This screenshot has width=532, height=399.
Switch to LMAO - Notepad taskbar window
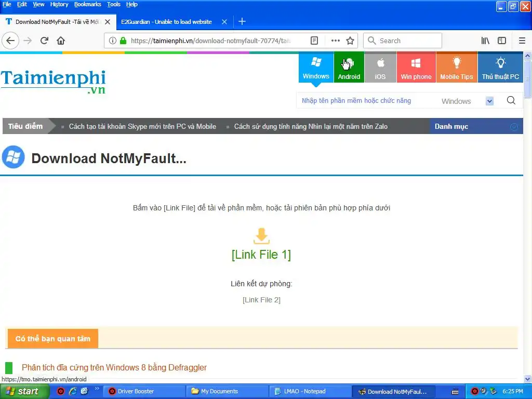(310, 392)
